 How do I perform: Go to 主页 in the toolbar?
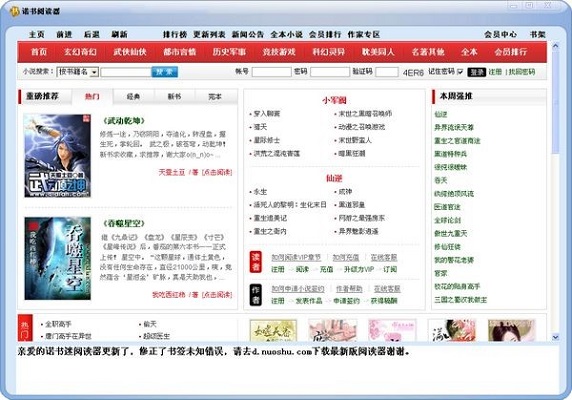(x=36, y=34)
